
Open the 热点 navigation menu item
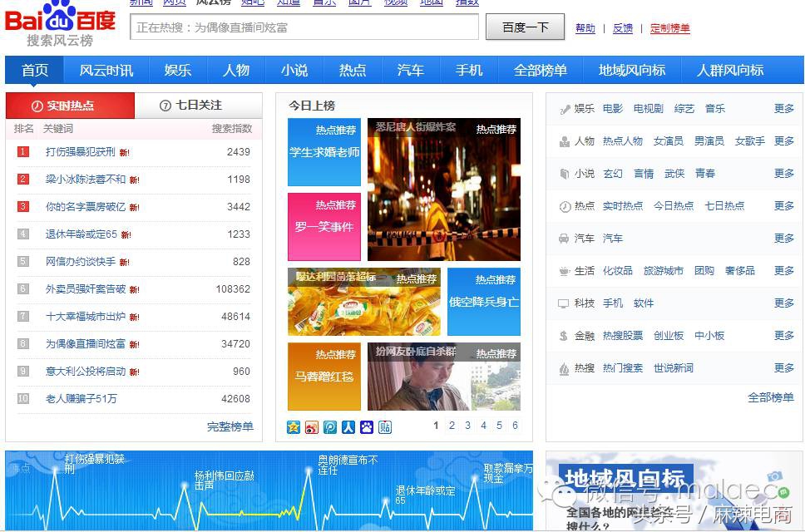pos(352,71)
